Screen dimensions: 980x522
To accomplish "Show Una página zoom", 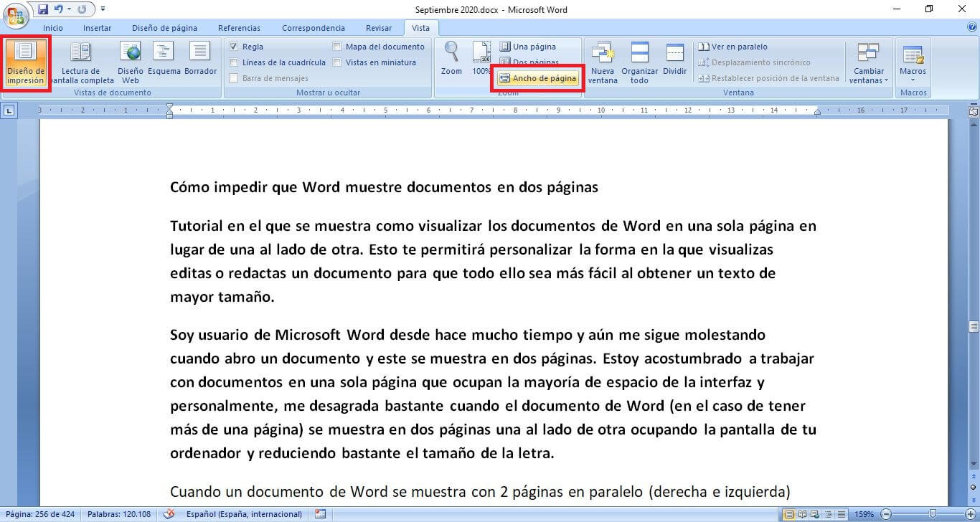I will coord(527,47).
